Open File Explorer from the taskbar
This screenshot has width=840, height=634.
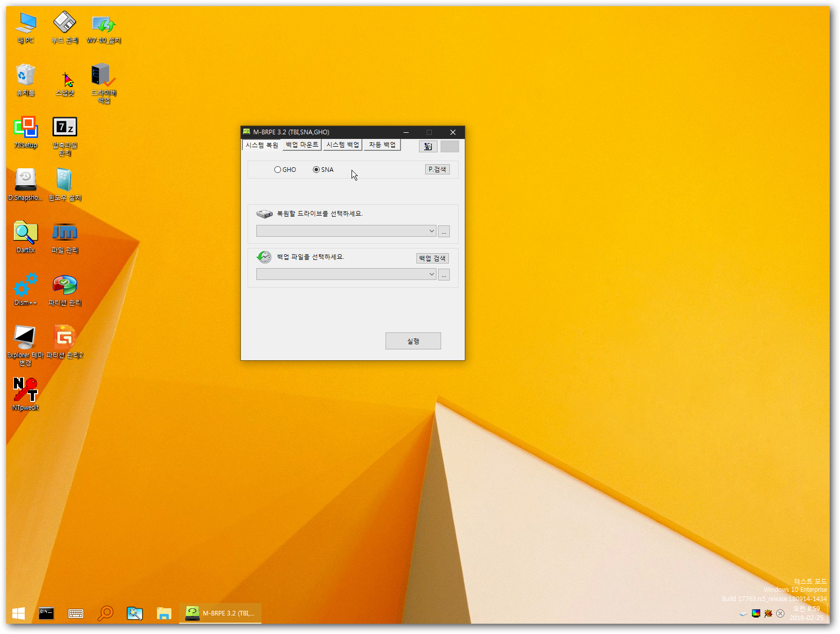(x=164, y=613)
